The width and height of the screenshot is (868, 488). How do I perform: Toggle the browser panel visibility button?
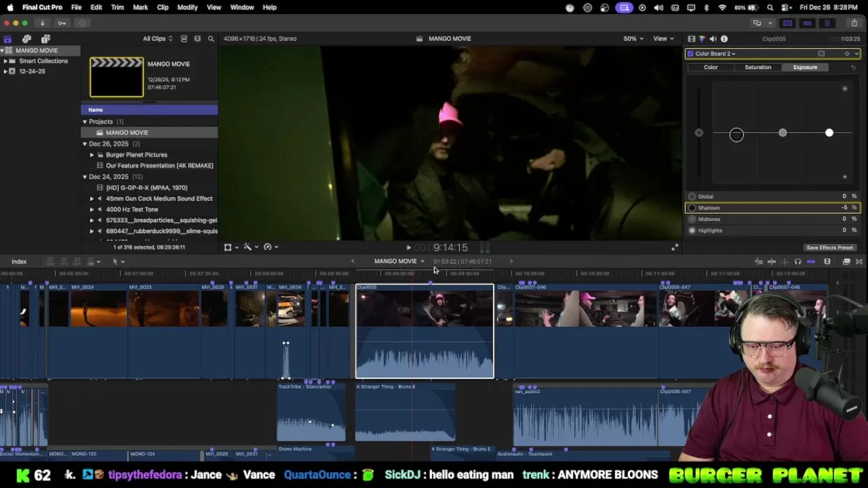click(x=787, y=23)
